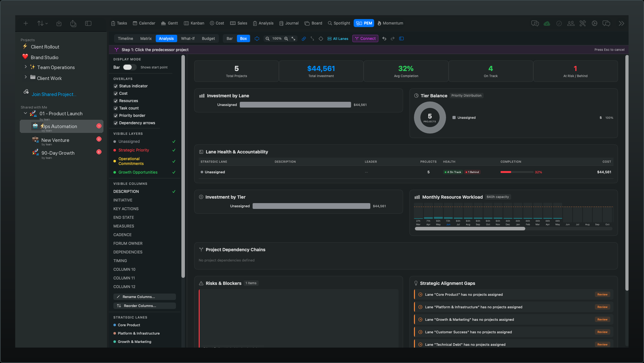644x363 pixels.
Task: Click the add new project plus icon
Action: tap(26, 23)
